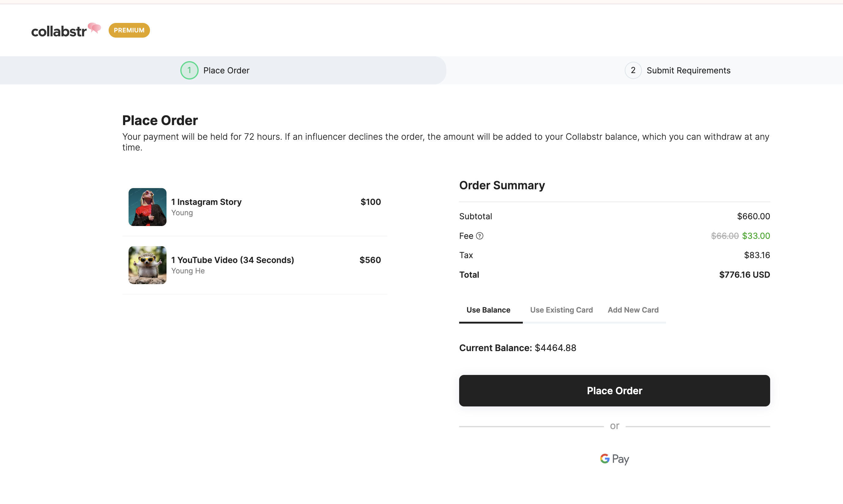Viewport: 843px width, 504px height.
Task: Click the struck-through fee $66.00
Action: (725, 236)
